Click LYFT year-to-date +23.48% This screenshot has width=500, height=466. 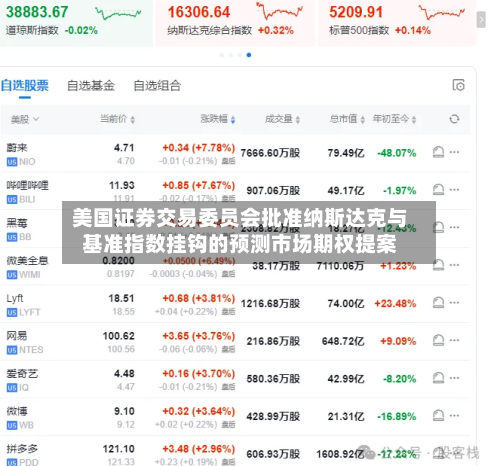395,304
